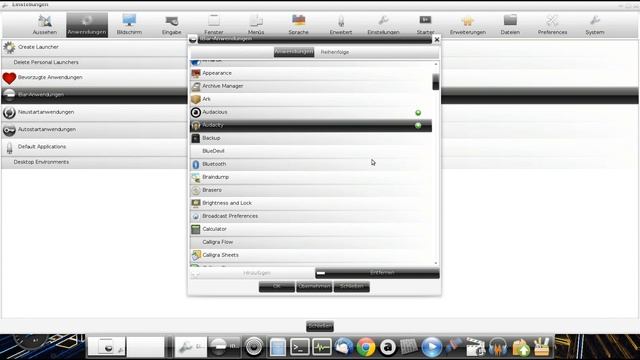Open the Eingabe settings category
The width and height of the screenshot is (640, 360).
(171, 25)
